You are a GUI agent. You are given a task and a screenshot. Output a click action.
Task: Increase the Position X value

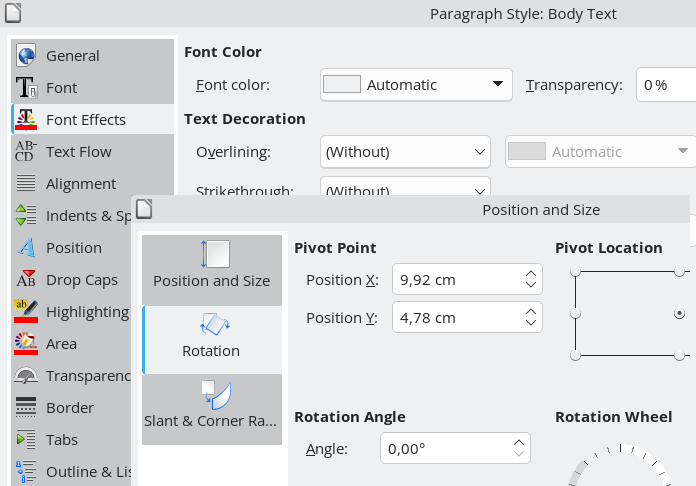(530, 274)
